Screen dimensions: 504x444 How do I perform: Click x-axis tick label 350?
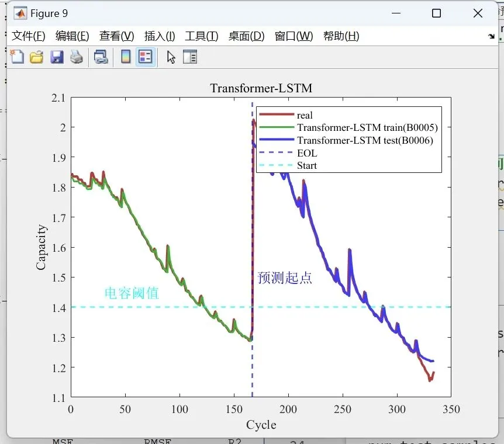451,410
